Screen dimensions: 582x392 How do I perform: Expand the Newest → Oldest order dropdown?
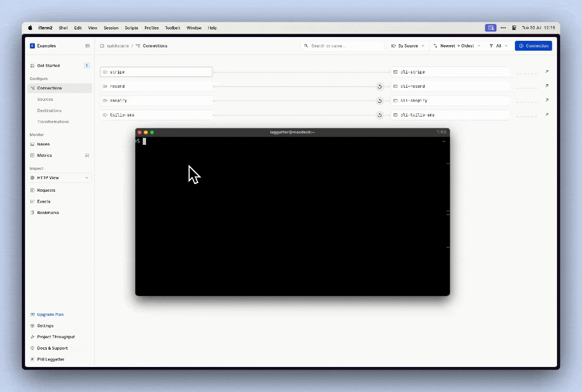coord(457,46)
